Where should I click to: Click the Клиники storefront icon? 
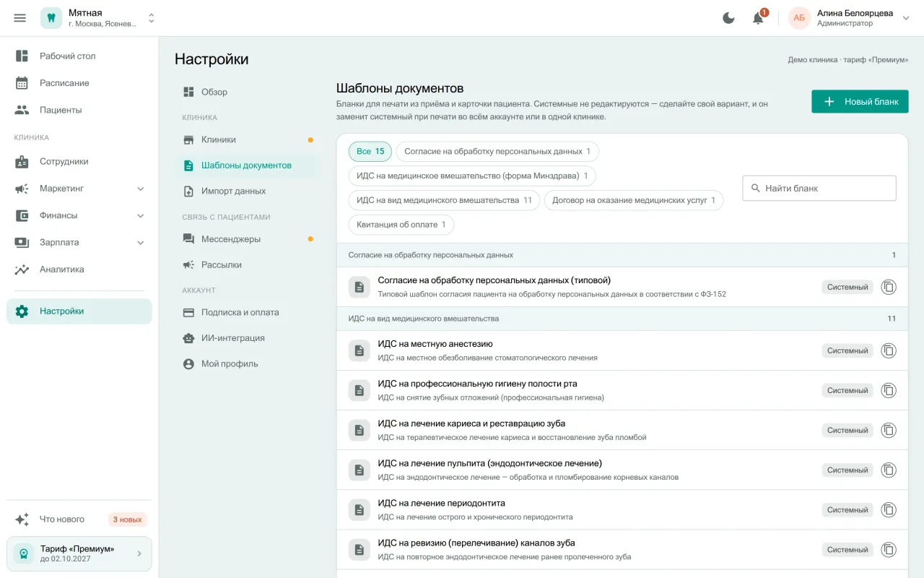tap(188, 140)
